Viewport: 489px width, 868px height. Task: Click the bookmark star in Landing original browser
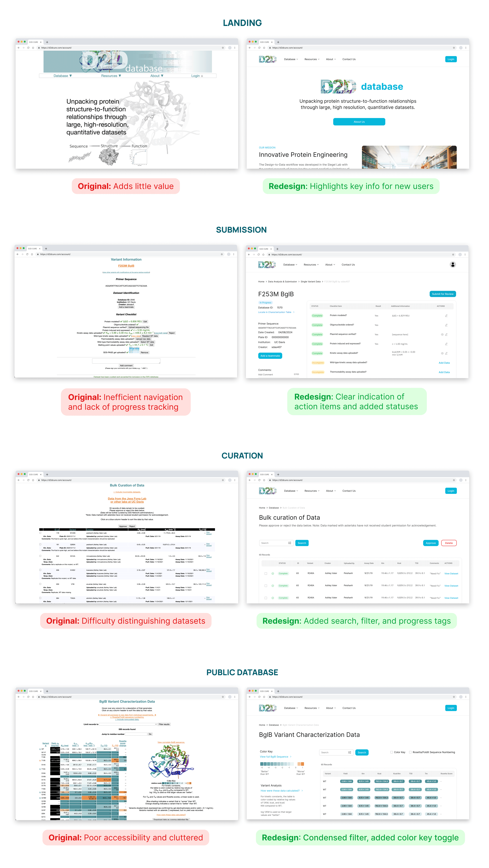click(223, 48)
